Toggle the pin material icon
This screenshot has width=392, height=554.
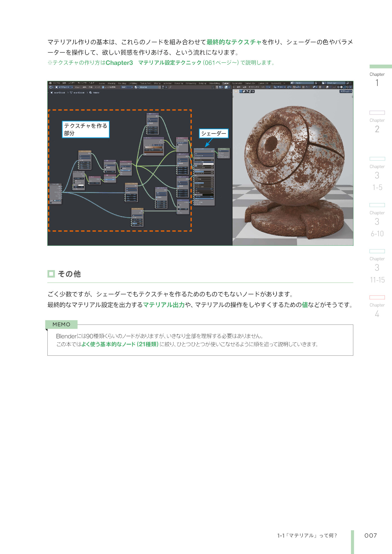tap(170, 87)
